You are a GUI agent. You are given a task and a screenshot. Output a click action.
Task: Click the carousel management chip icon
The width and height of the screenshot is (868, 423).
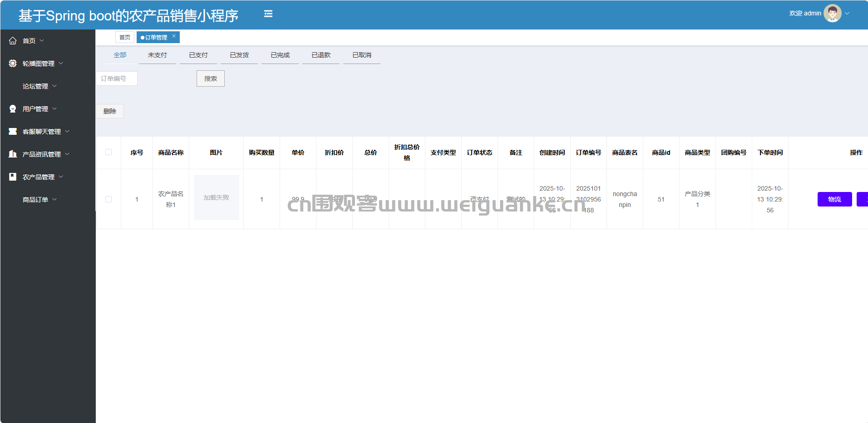(13, 64)
